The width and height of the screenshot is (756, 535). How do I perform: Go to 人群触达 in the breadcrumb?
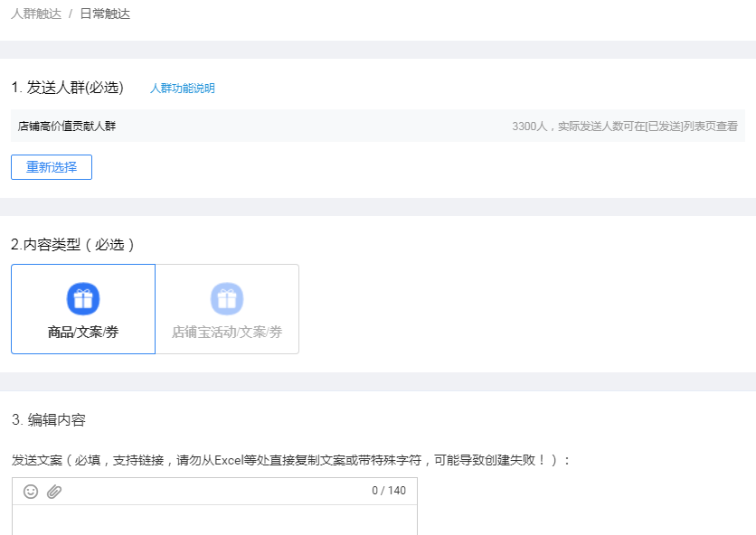(x=36, y=14)
